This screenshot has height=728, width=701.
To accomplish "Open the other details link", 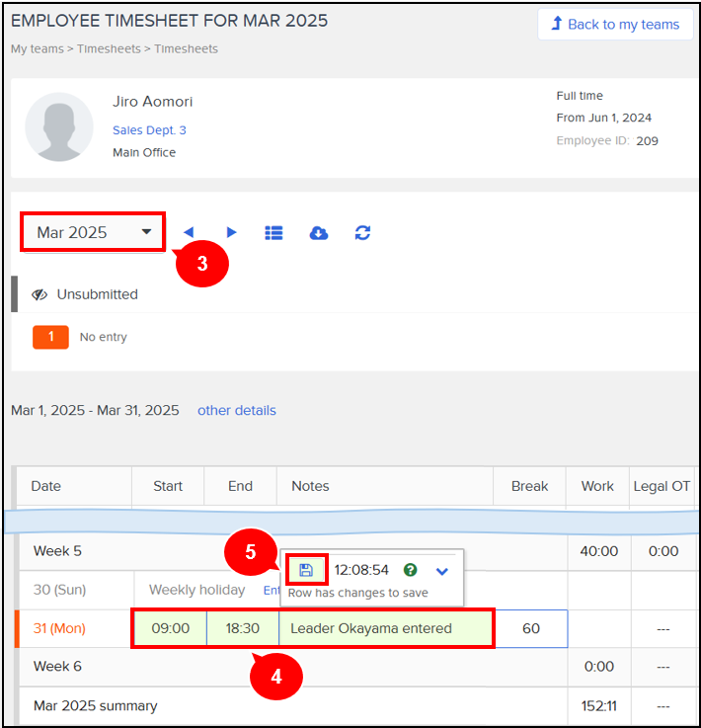I will pyautogui.click(x=237, y=411).
